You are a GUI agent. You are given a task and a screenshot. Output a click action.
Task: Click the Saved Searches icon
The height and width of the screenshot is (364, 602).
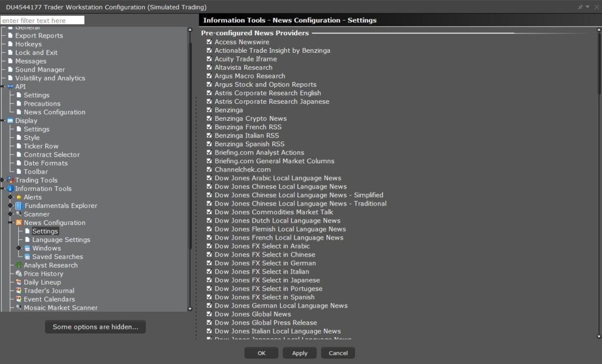27,257
